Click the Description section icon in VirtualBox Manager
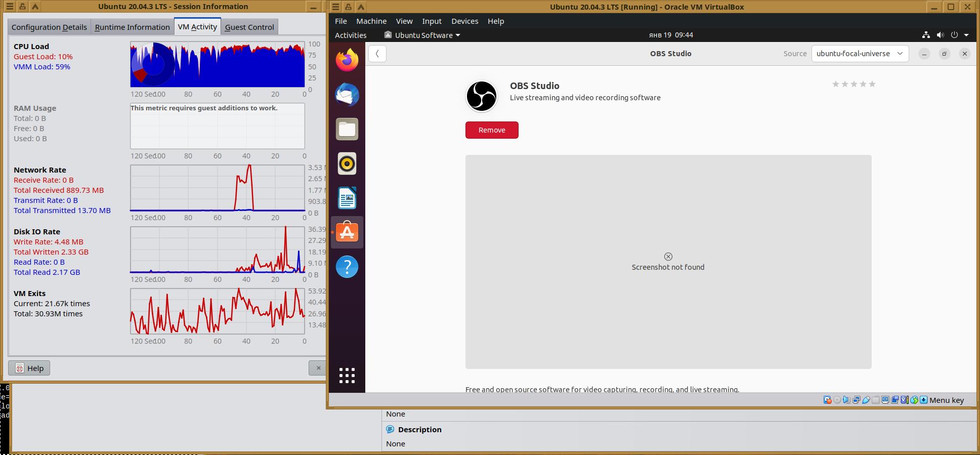 coord(390,429)
